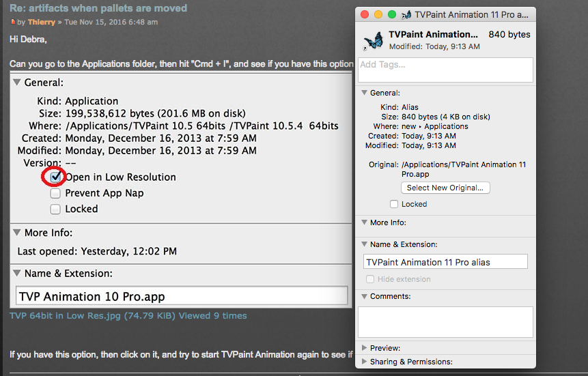588x376 pixels.
Task: Open the post title 'Re: artifacts when pallets are moved'
Action: pos(98,8)
